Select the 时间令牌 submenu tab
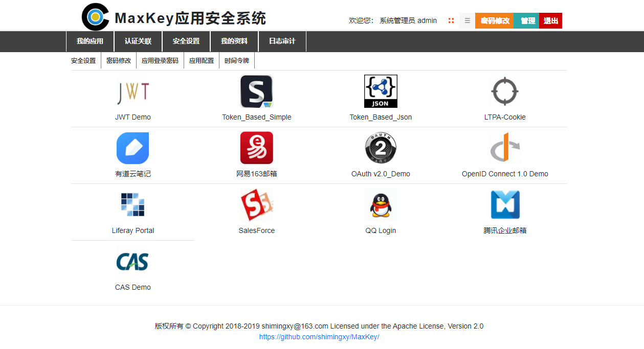This screenshot has height=349, width=644. 237,60
